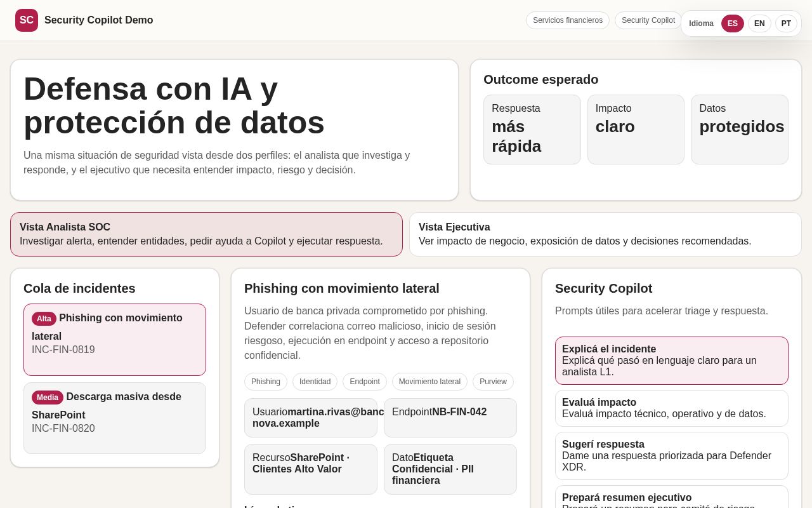Click the Outcome esperado heading
This screenshot has width=812, height=508.
click(x=541, y=79)
